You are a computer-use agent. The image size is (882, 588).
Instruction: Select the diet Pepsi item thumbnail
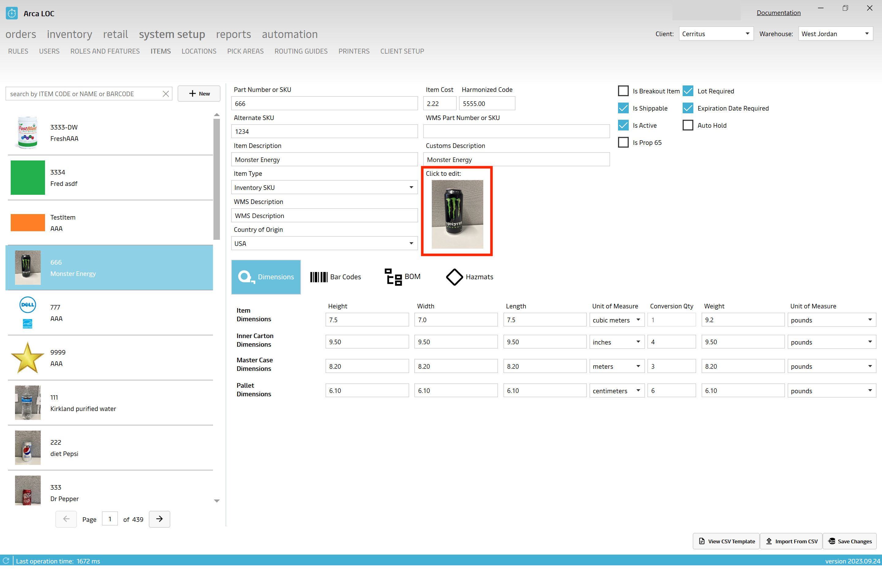pyautogui.click(x=28, y=448)
